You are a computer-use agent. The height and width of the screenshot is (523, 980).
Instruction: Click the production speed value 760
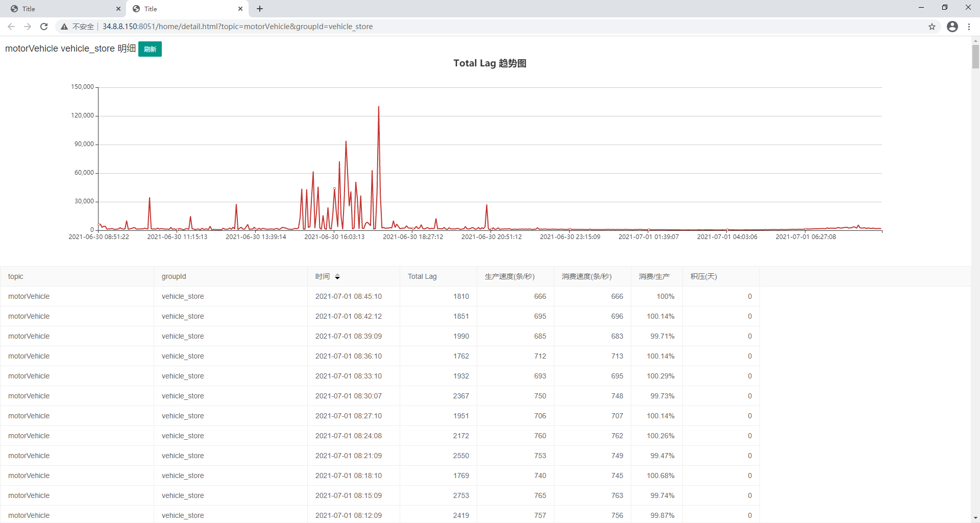(x=540, y=436)
